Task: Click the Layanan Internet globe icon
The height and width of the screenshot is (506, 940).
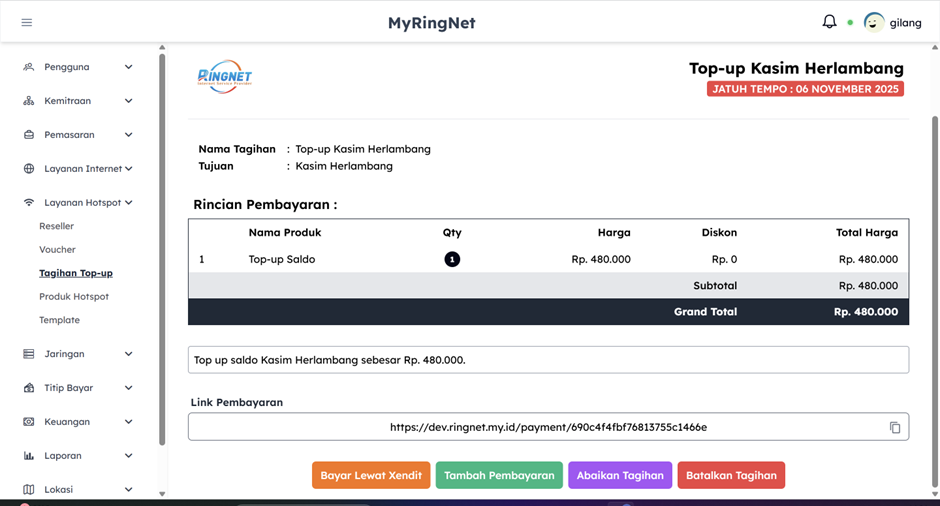Action: coord(29,169)
